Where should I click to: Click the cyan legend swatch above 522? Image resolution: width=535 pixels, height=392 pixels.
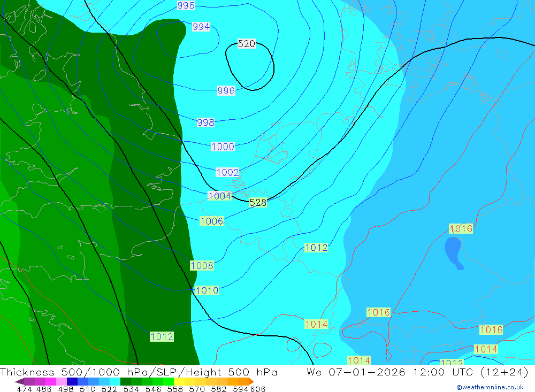click(x=115, y=381)
